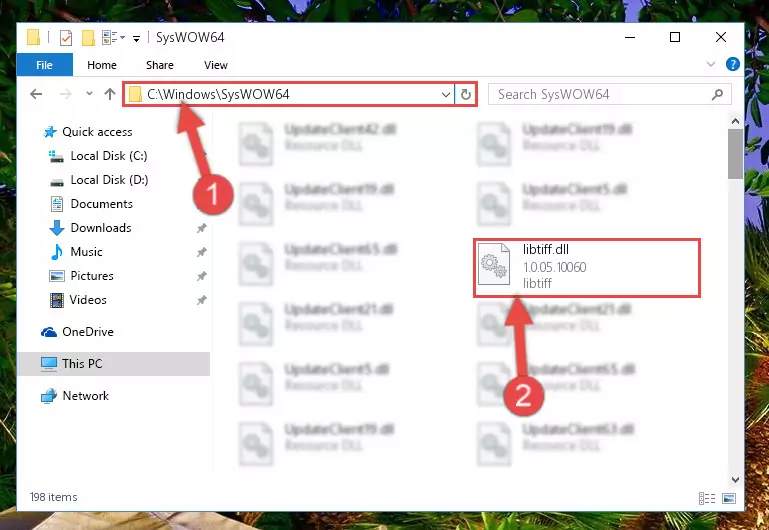The height and width of the screenshot is (530, 769).
Task: Click the folder icon in the title bar
Action: click(33, 37)
